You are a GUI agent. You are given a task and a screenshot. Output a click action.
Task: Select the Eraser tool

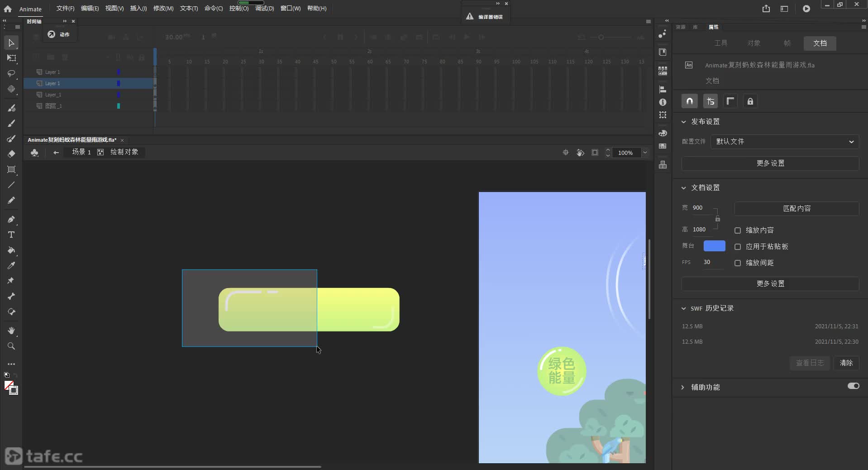pos(11,154)
